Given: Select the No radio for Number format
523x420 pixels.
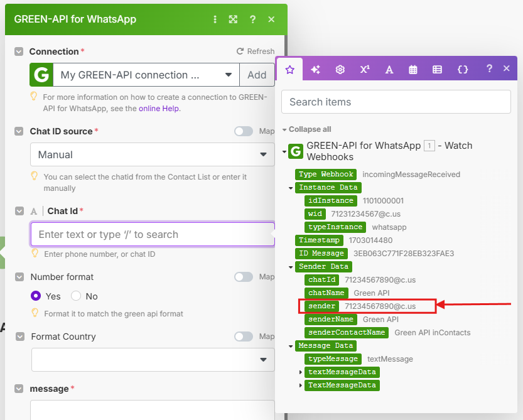Looking at the screenshot, I should 76,296.
